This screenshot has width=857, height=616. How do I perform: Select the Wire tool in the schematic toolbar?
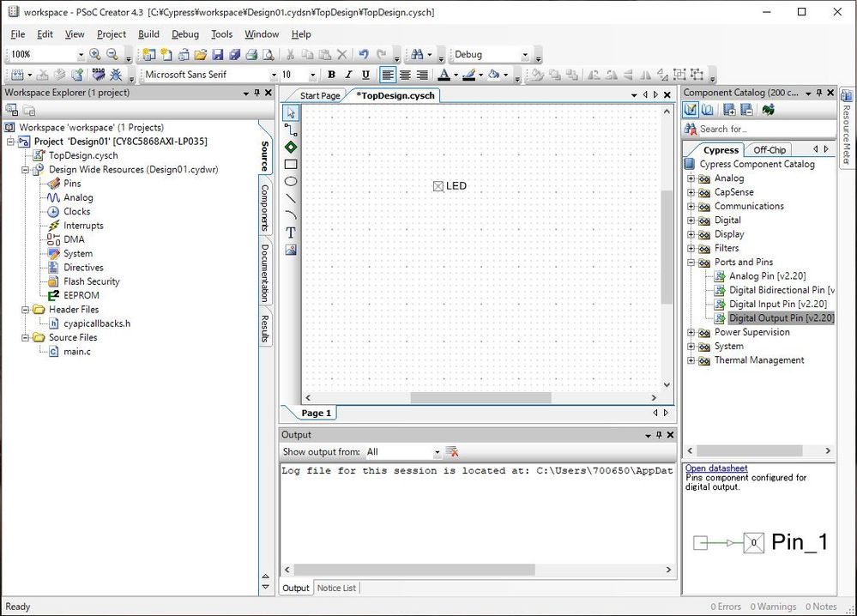click(291, 130)
